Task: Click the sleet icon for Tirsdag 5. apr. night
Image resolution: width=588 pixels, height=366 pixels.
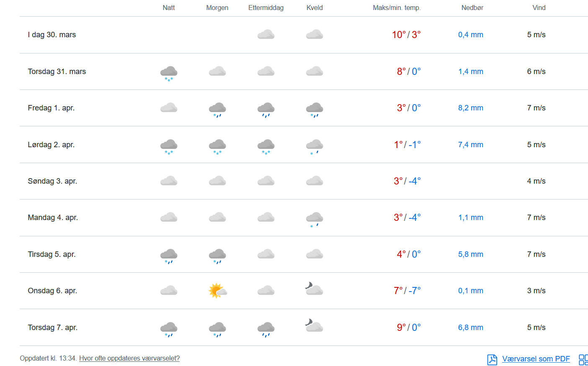Action: pyautogui.click(x=169, y=256)
